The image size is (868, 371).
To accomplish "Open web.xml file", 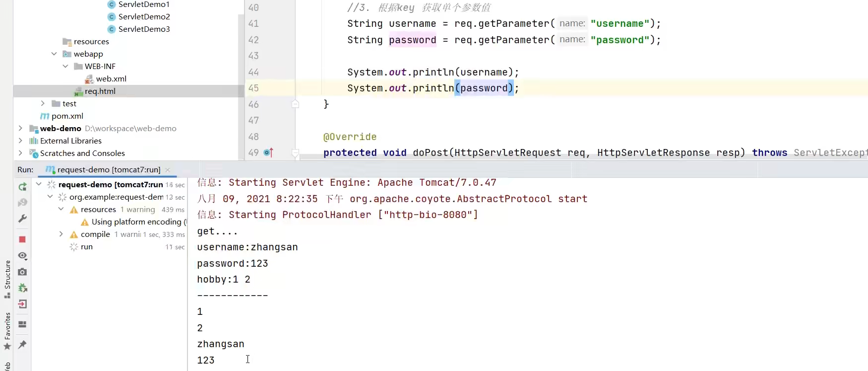I will [111, 78].
